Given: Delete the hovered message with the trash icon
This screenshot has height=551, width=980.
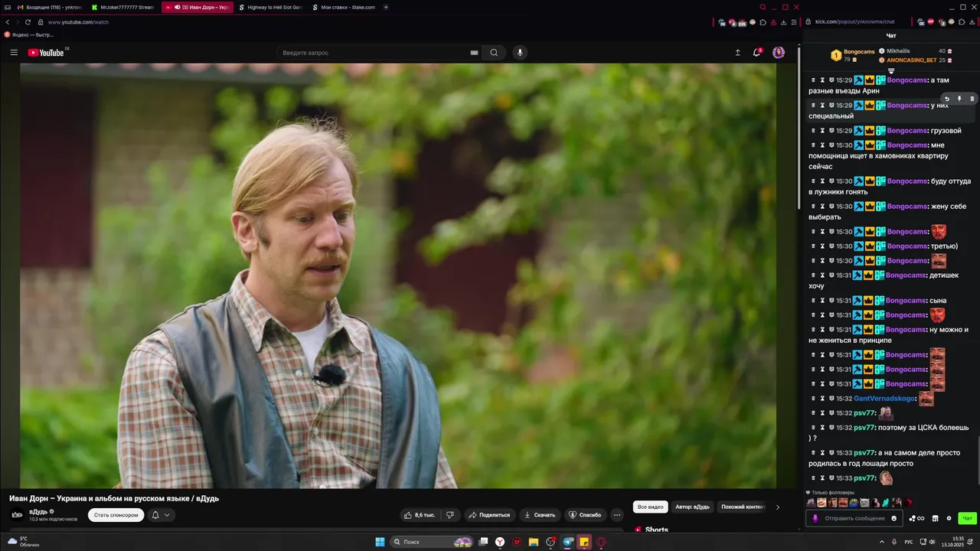Looking at the screenshot, I should [x=972, y=99].
